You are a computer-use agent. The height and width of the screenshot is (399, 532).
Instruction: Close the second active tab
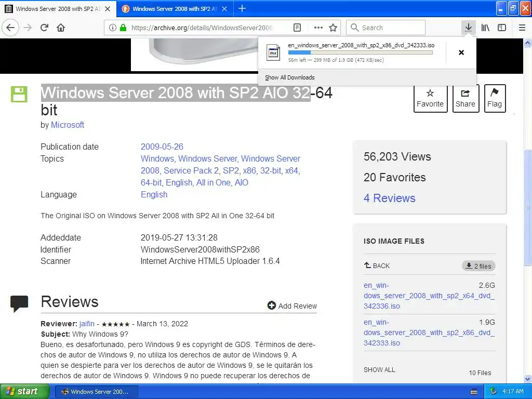coord(224,9)
